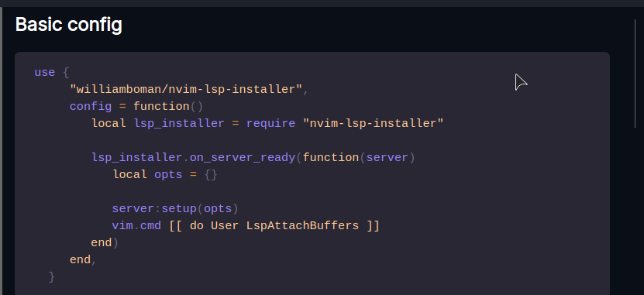This screenshot has width=644, height=295.
Task: Click the "use" keyword in code
Action: pyautogui.click(x=44, y=72)
